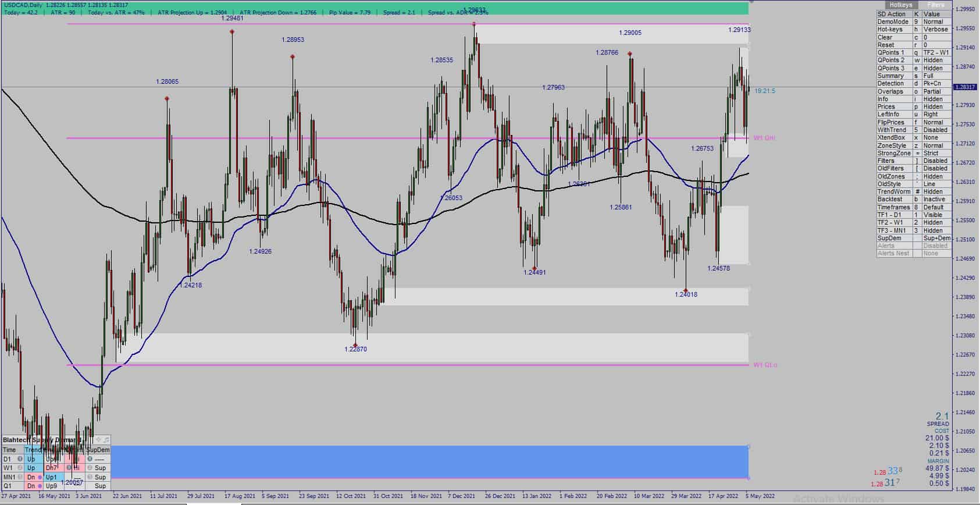Cycle the QPoints 1 value TF2 - W1
980x505 pixels.
tap(936, 52)
